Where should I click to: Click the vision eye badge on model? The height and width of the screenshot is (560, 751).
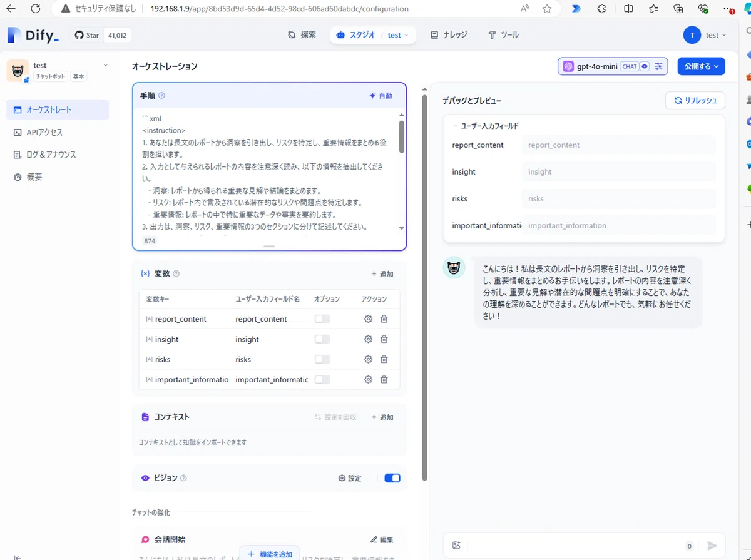644,66
